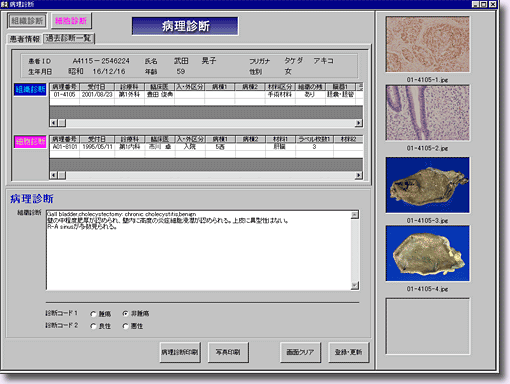Screen dimensions: 510x384
Task: Click the 組織診断 button at top left
Action: coord(27,21)
